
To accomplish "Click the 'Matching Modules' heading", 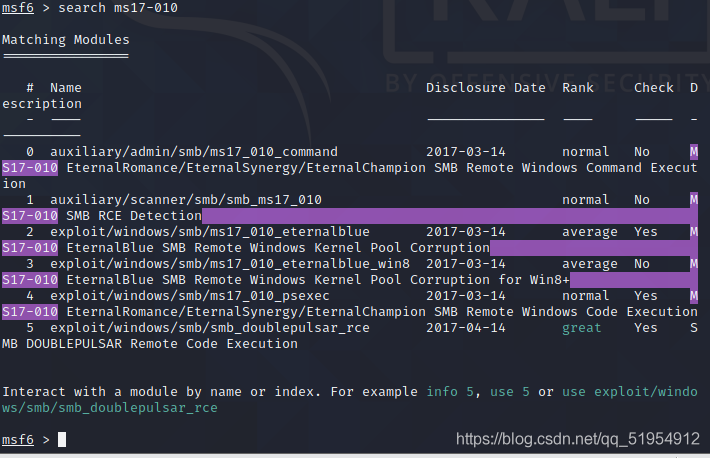I will coord(66,40).
